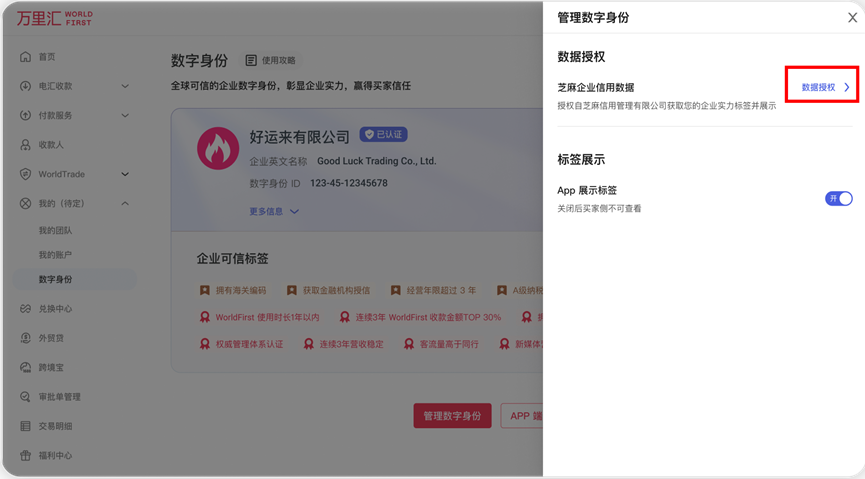Click the 权威管理体系认证 medal icon
865x479 pixels.
pyautogui.click(x=205, y=344)
